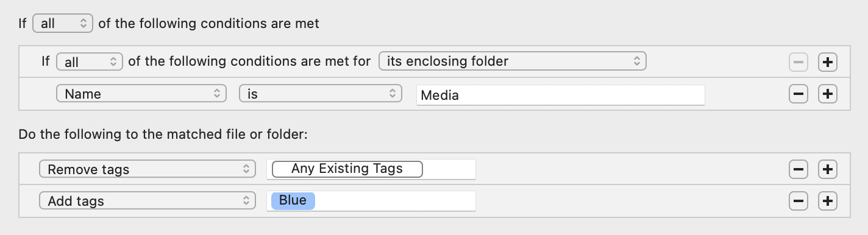This screenshot has height=235, width=868.
Task: Open the top-level 'all' conditions dropdown
Action: point(62,24)
